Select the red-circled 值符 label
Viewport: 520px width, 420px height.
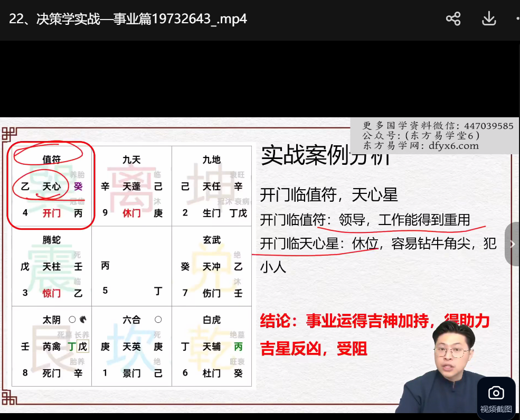point(51,159)
